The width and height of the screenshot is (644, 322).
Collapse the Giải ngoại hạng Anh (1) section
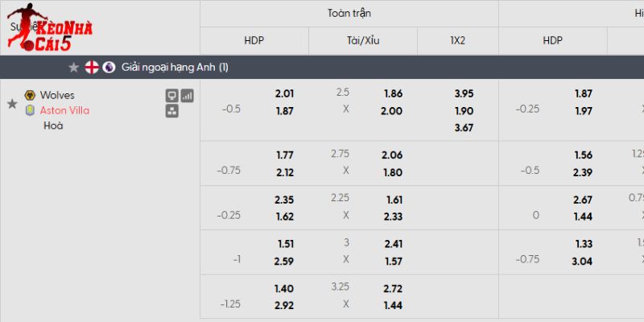point(175,68)
